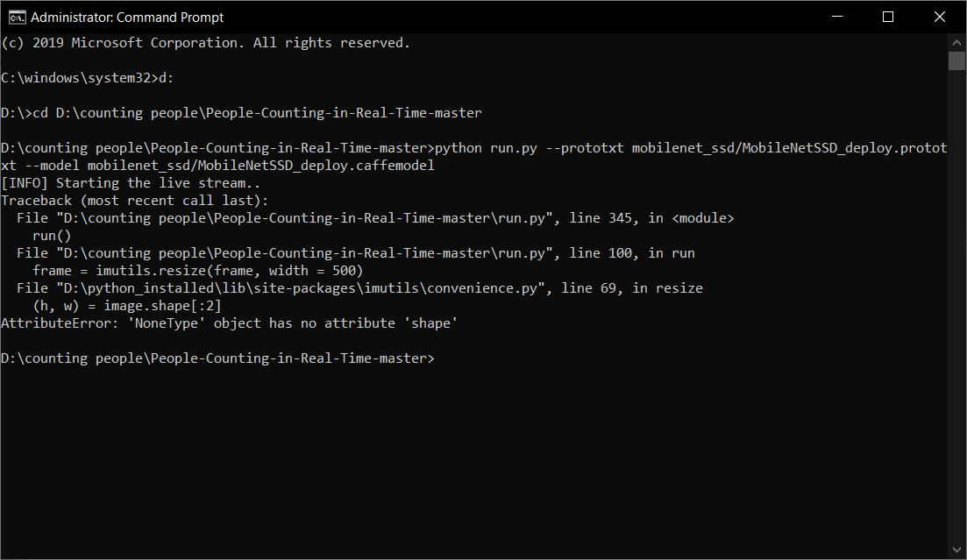Maximize the Command Prompt window
Viewport: 967px width, 560px height.
coord(887,17)
